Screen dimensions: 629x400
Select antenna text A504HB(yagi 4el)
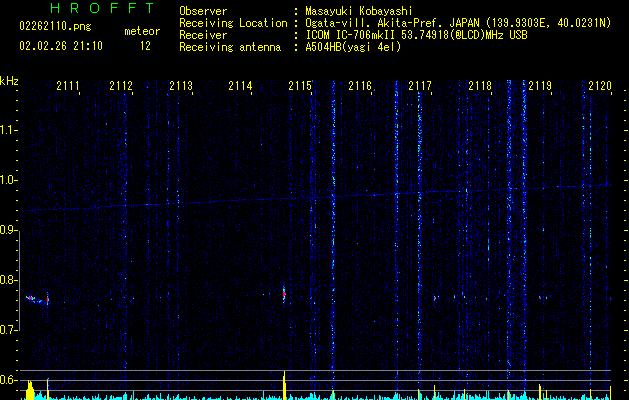click(x=353, y=47)
